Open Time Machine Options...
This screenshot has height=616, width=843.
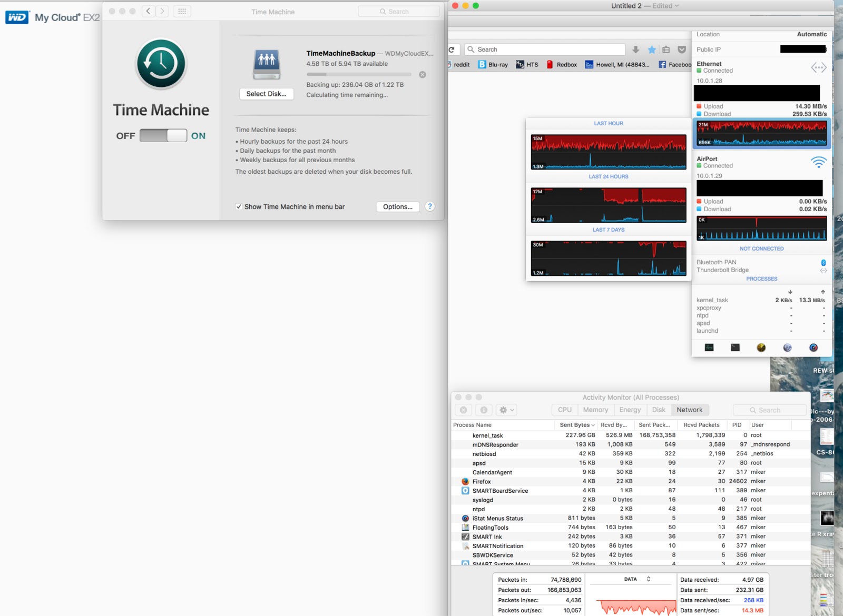tap(397, 206)
